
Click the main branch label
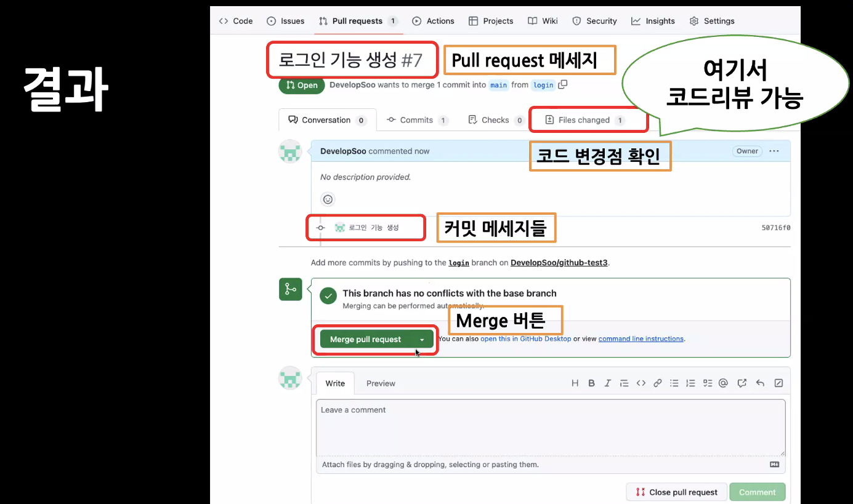499,85
